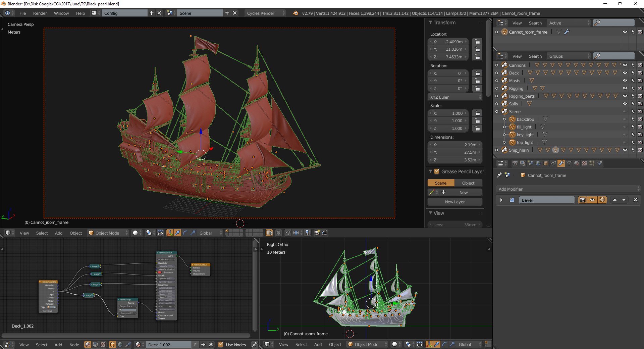Toggle Bevel modifier viewport visibility eye
The height and width of the screenshot is (349, 644).
[x=592, y=200]
